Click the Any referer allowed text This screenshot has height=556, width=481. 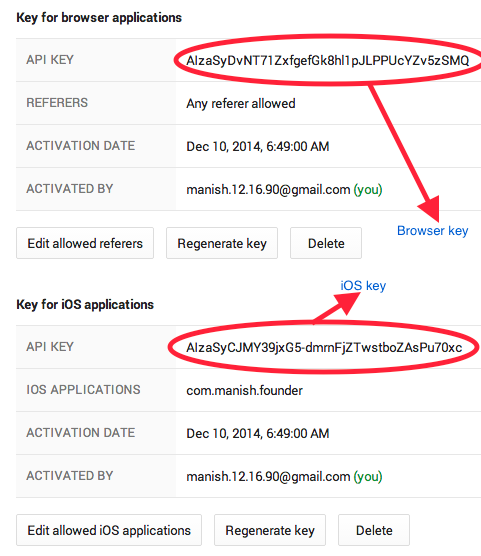click(x=240, y=104)
